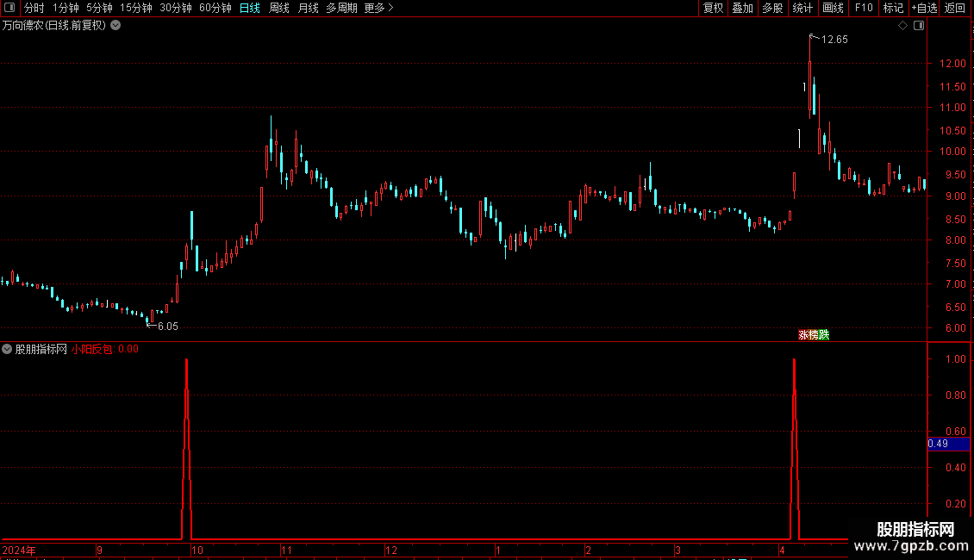Open F10 company information
974x560 pixels.
pyautogui.click(x=864, y=8)
